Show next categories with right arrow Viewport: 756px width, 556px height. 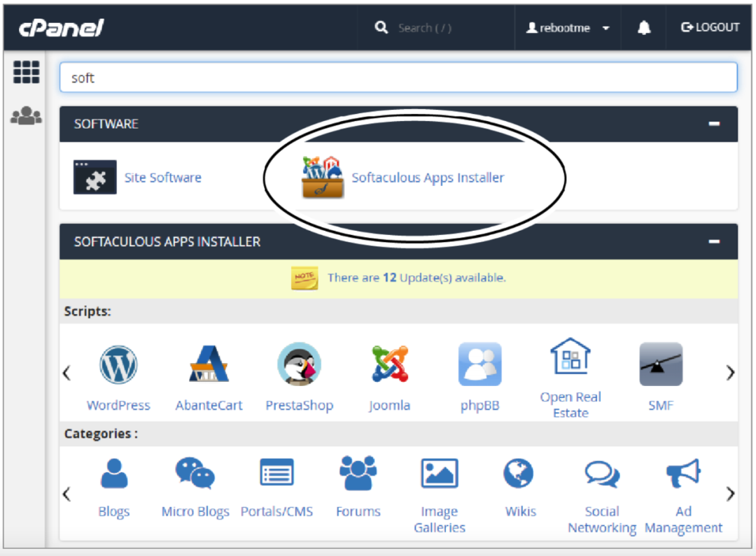point(730,494)
